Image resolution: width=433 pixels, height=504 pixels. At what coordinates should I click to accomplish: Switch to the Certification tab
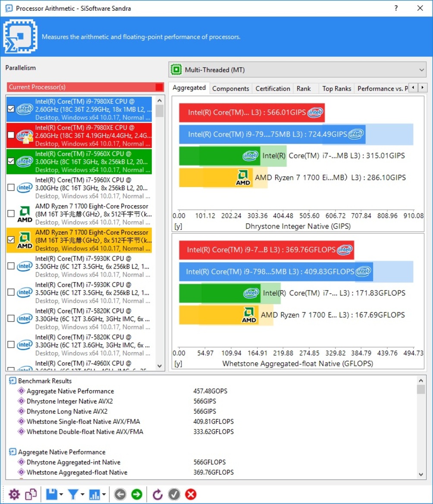pyautogui.click(x=273, y=89)
